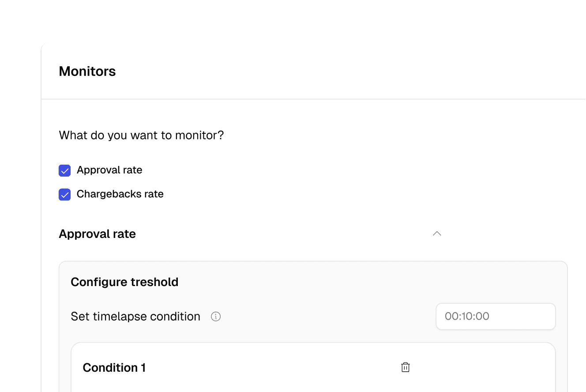Click the Configure treshold heading
The image size is (586, 392).
click(x=124, y=282)
